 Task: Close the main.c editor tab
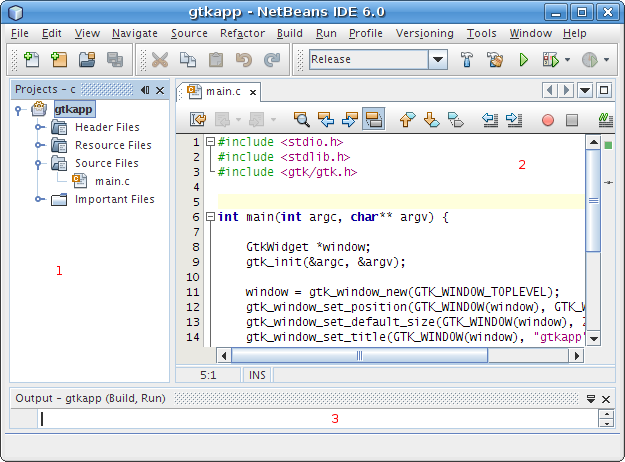(x=253, y=92)
